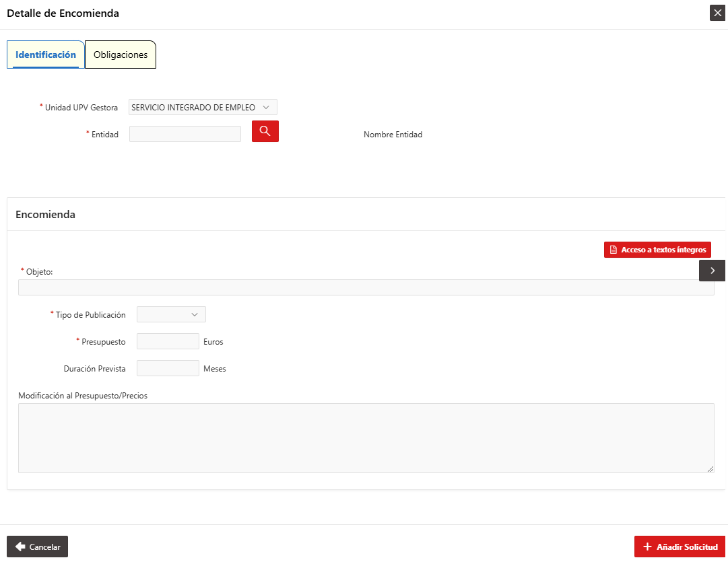Close the Detalle de Encomienda dialog

coord(717,13)
